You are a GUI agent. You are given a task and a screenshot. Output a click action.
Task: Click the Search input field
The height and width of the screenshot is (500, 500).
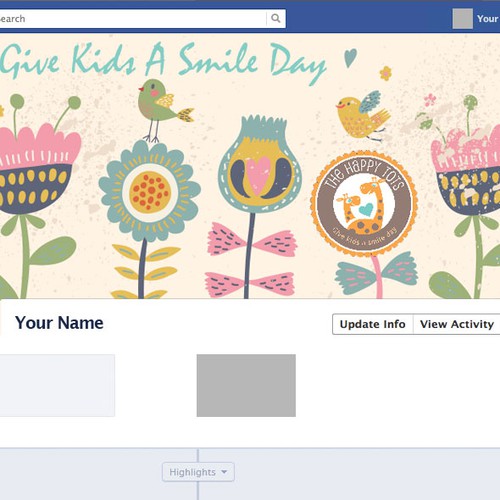(x=133, y=19)
